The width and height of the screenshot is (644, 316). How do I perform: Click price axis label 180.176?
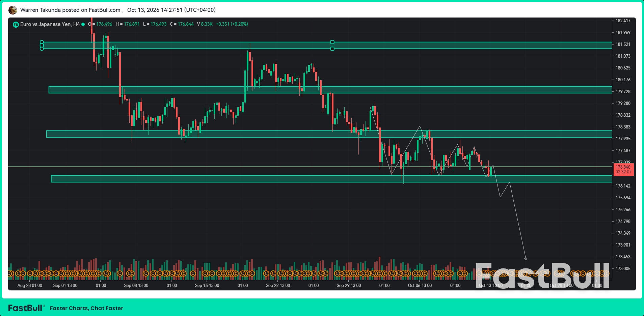click(x=623, y=80)
